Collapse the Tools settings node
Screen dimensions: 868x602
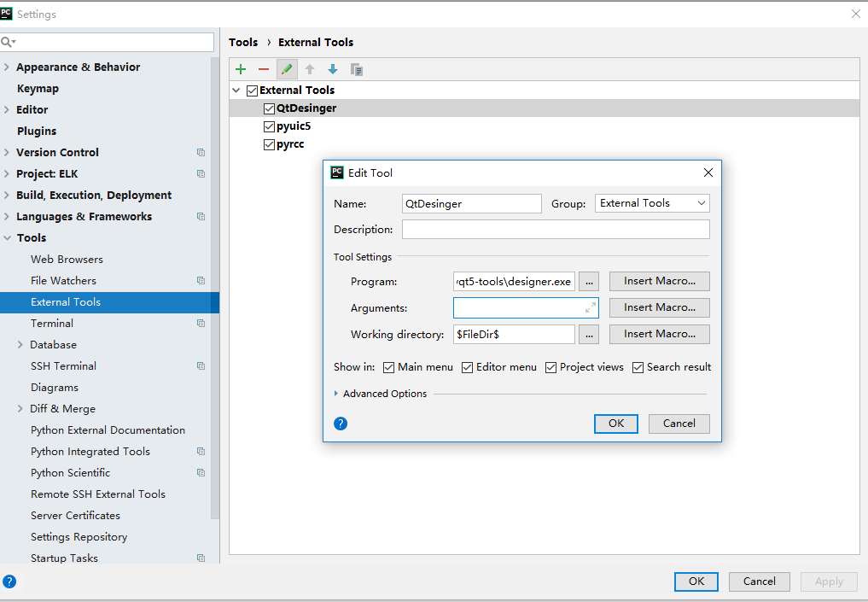7,237
